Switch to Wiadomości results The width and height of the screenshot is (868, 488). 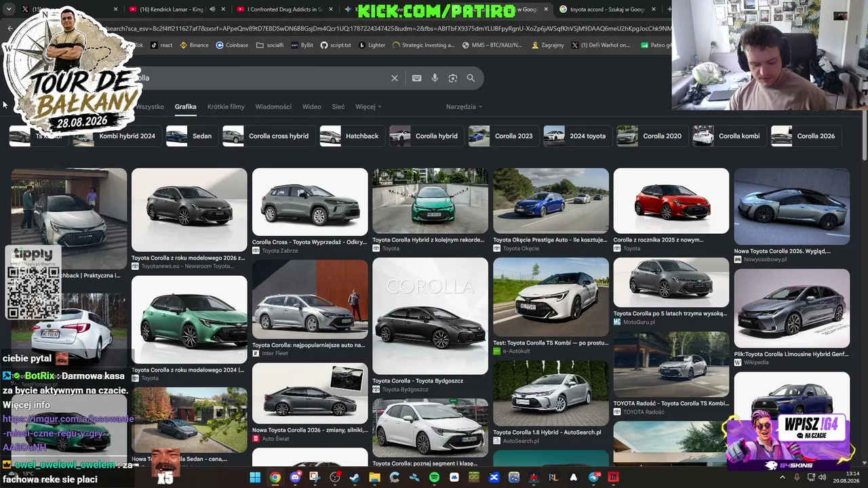[x=273, y=106]
